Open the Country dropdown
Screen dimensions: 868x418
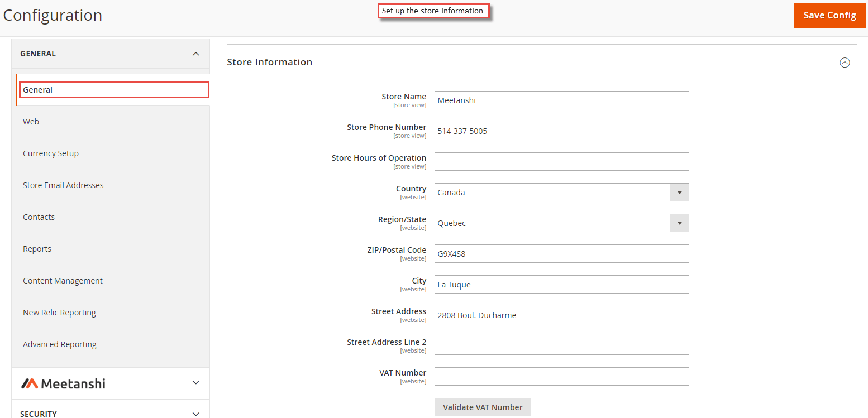pyautogui.click(x=679, y=192)
